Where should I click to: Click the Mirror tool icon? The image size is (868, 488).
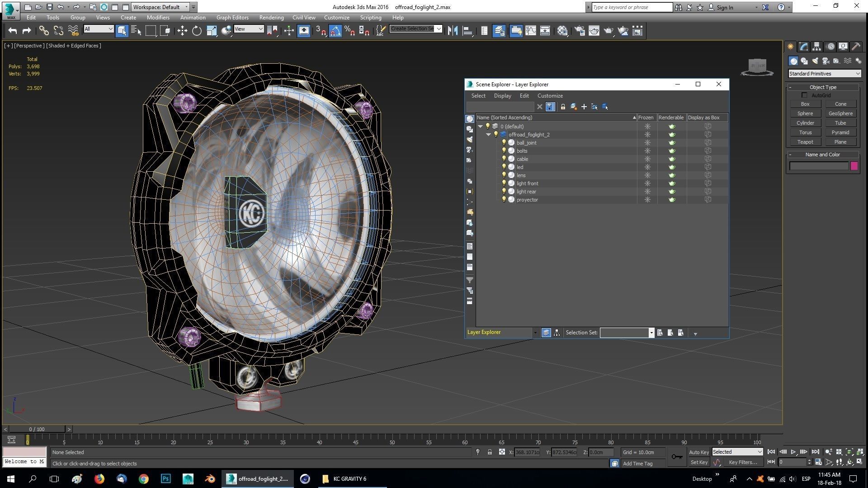coord(453,31)
